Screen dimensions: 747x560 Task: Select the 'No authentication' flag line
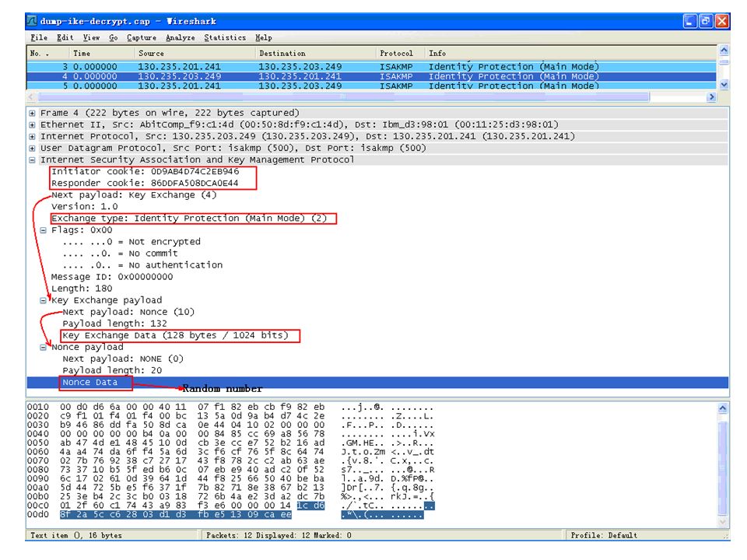(142, 265)
